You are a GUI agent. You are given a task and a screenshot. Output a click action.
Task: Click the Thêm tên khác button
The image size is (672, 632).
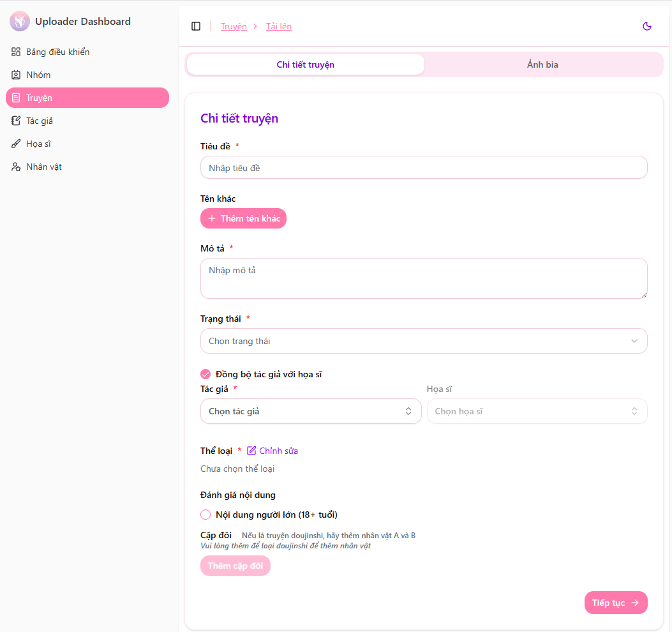click(x=243, y=218)
